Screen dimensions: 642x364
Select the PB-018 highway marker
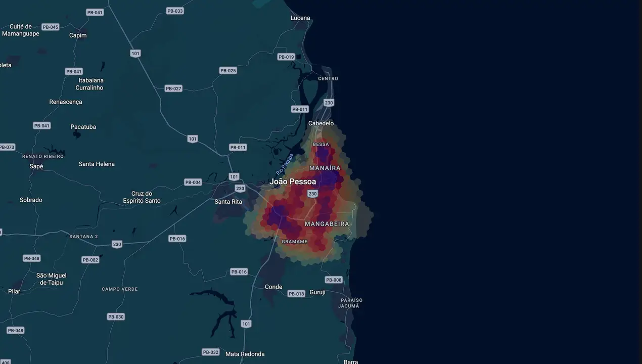pyautogui.click(x=296, y=294)
